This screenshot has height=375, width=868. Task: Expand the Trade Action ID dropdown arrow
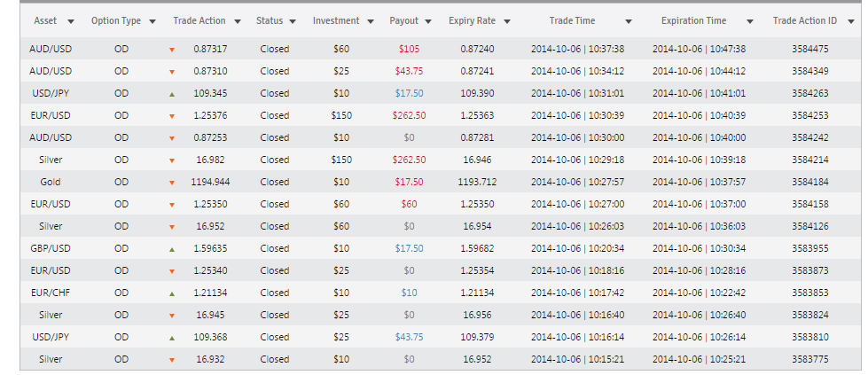tap(850, 21)
